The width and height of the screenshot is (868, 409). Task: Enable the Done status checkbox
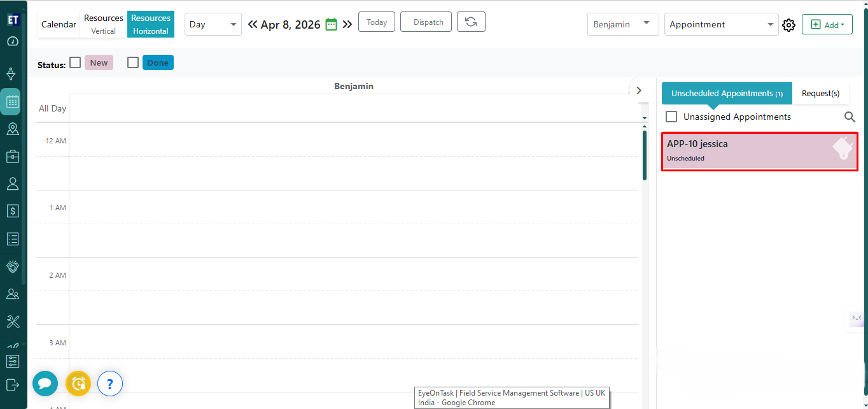133,62
